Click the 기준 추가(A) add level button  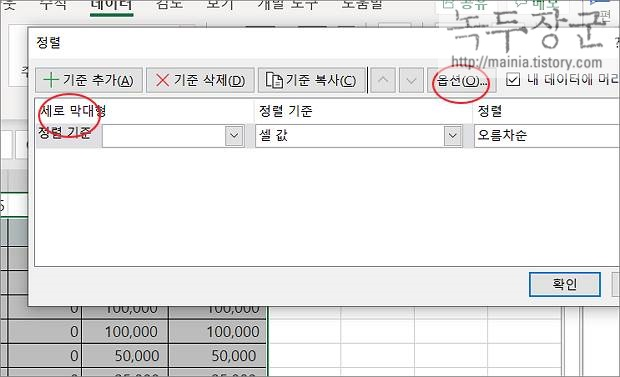[89, 80]
